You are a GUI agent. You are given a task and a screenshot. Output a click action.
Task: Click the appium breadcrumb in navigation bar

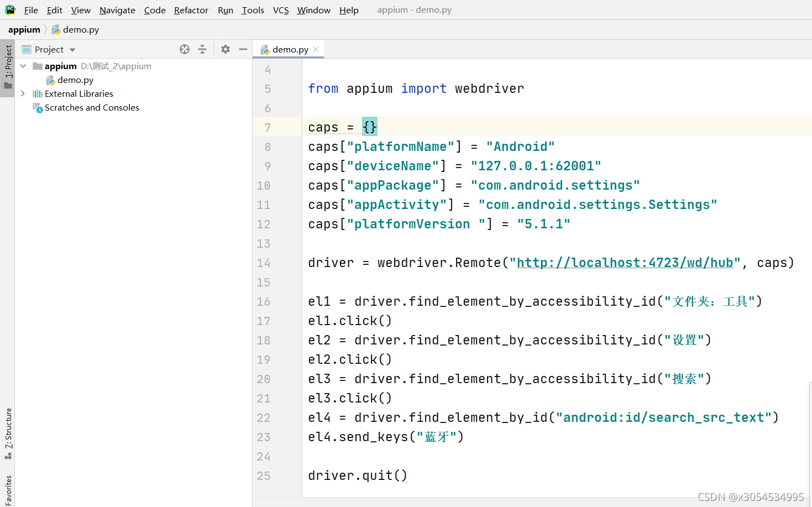tap(24, 30)
